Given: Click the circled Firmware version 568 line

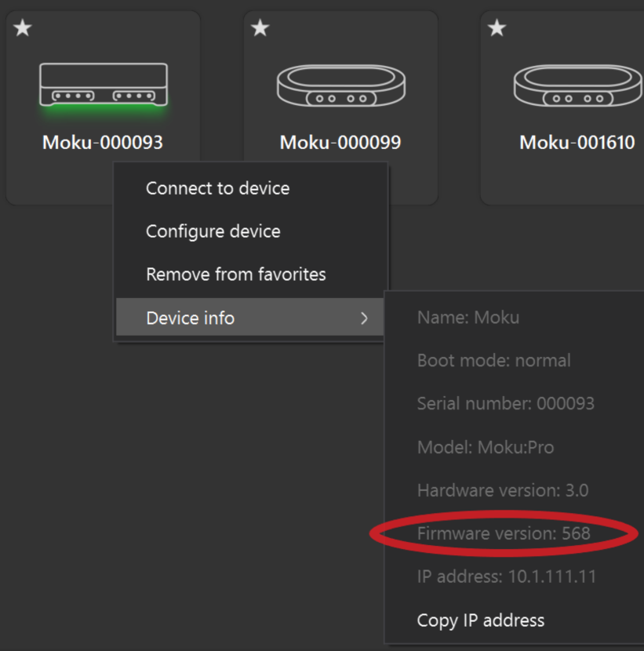Looking at the screenshot, I should point(504,533).
